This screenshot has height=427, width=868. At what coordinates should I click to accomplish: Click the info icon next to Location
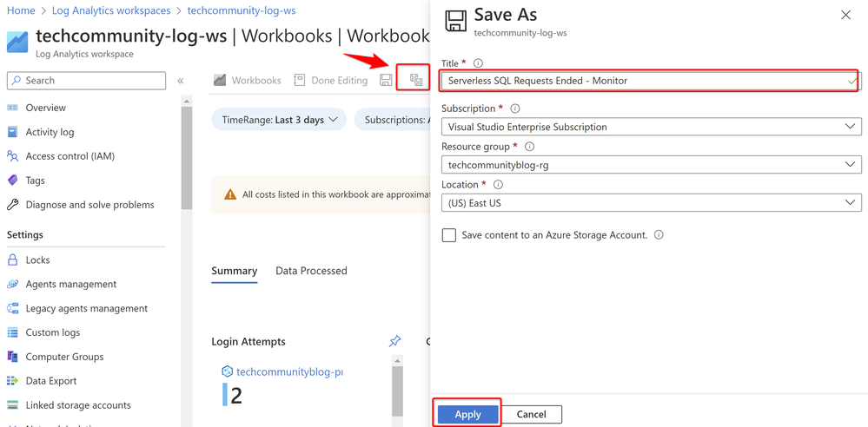pos(498,185)
